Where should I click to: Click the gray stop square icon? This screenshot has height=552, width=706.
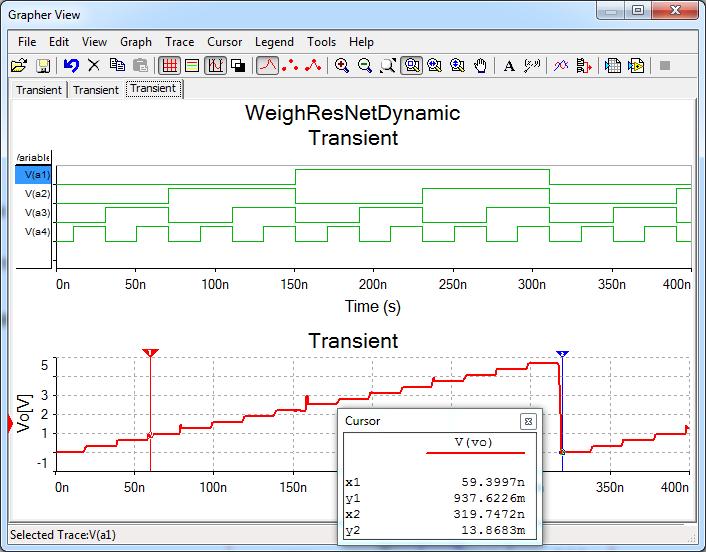coord(665,66)
